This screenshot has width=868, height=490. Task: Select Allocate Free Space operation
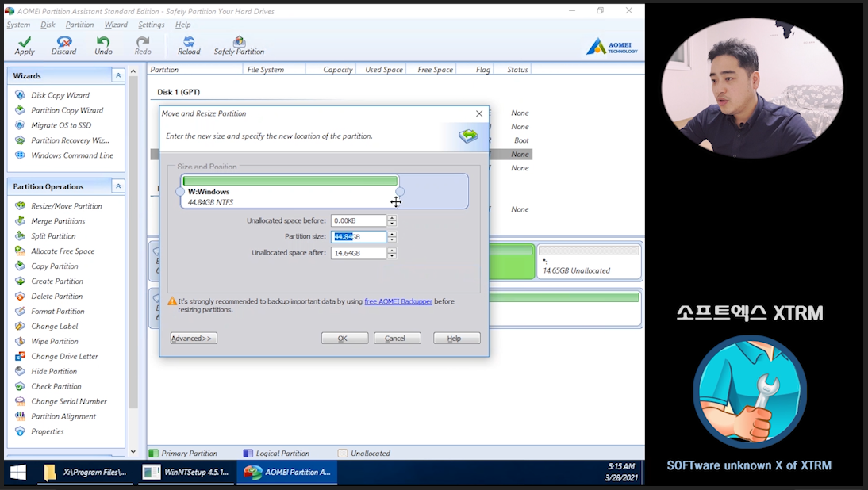(63, 251)
